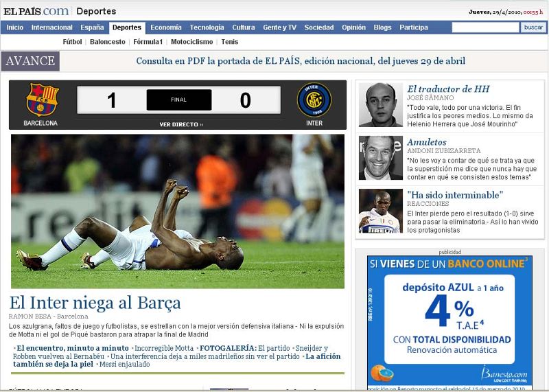549x392 pixels.
Task: Click the search text input field
Action: (x=484, y=27)
